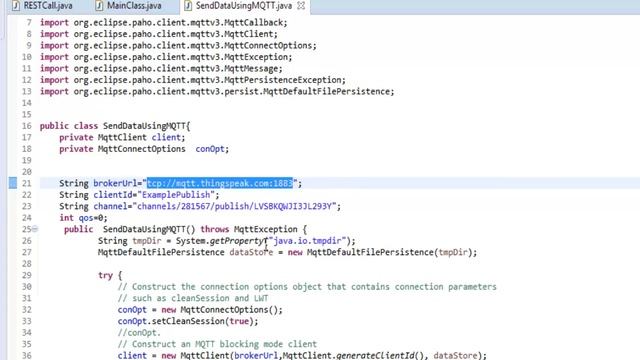Collapse the constructor fold marker at line 25

pos(36,229)
